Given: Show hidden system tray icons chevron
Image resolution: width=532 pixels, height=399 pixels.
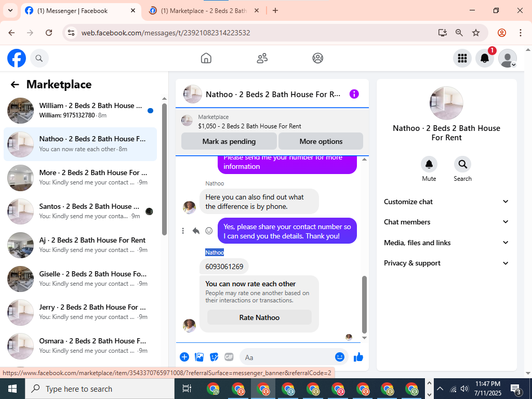Looking at the screenshot, I should (440, 389).
